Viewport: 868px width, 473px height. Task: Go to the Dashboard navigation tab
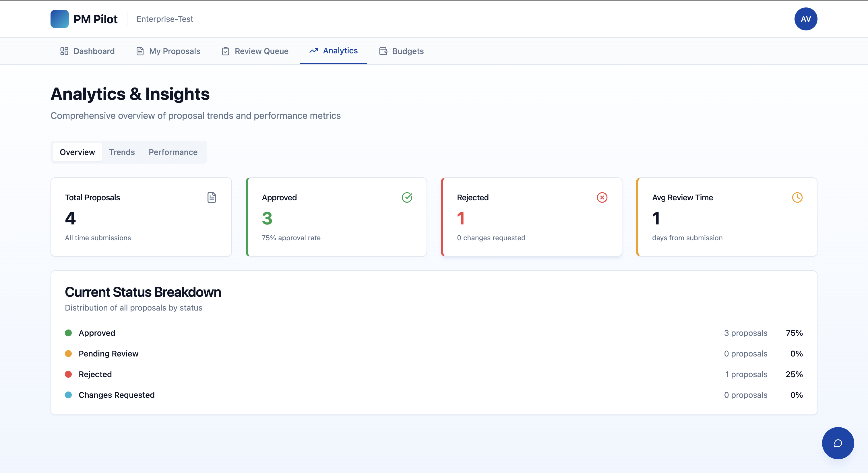tap(87, 51)
